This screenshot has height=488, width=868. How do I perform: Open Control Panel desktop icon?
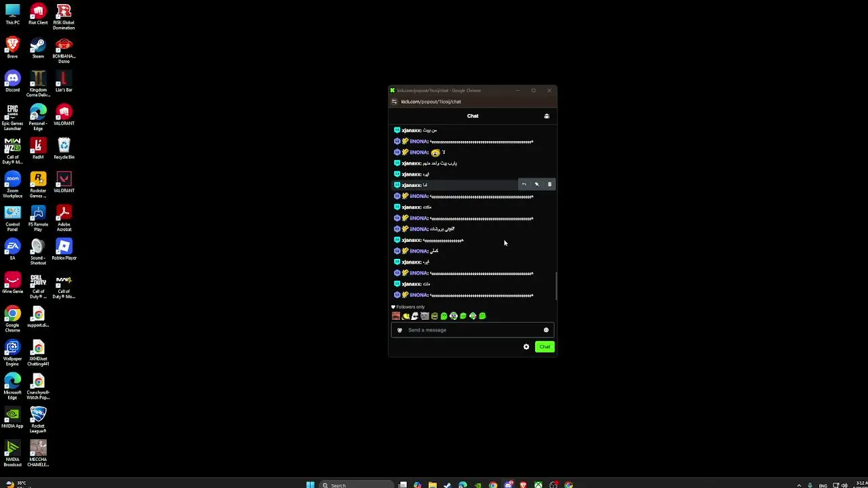(12, 218)
